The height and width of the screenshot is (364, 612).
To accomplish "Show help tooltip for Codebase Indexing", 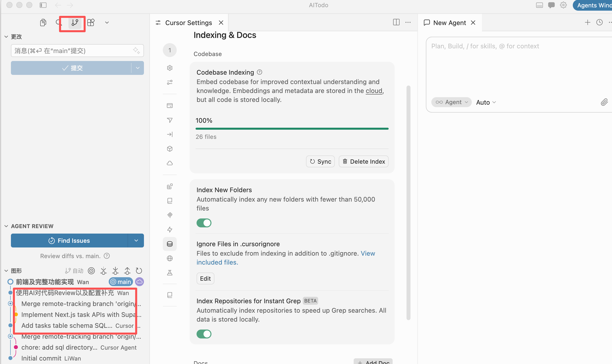I will tap(260, 72).
